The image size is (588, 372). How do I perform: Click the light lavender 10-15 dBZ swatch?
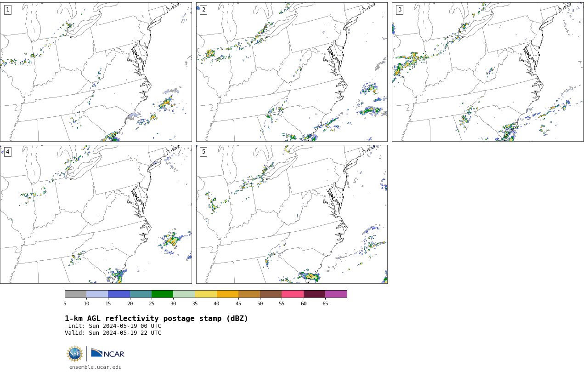click(x=97, y=294)
